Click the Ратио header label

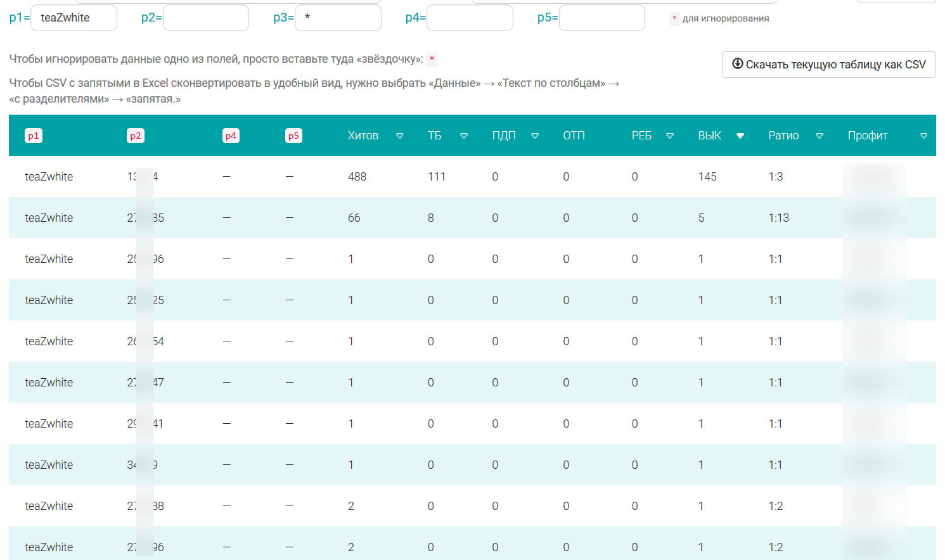(783, 136)
